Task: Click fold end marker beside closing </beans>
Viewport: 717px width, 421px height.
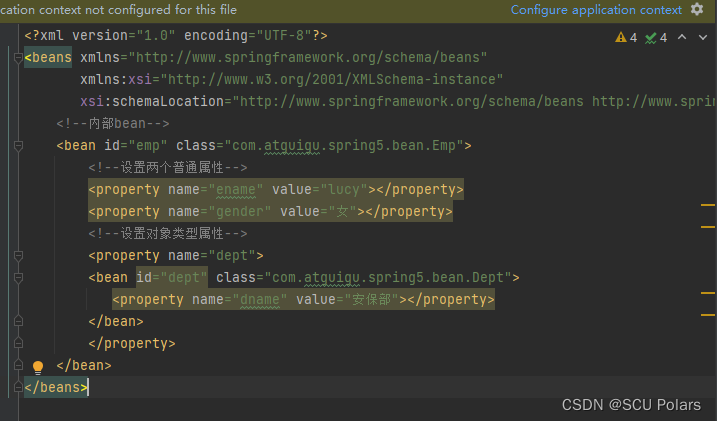Action: pos(18,387)
